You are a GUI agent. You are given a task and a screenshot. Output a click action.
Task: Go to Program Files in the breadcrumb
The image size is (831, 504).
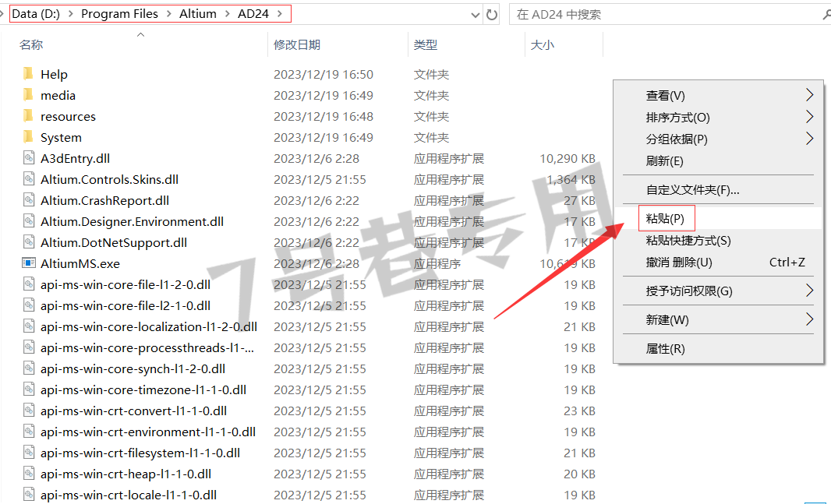click(119, 14)
